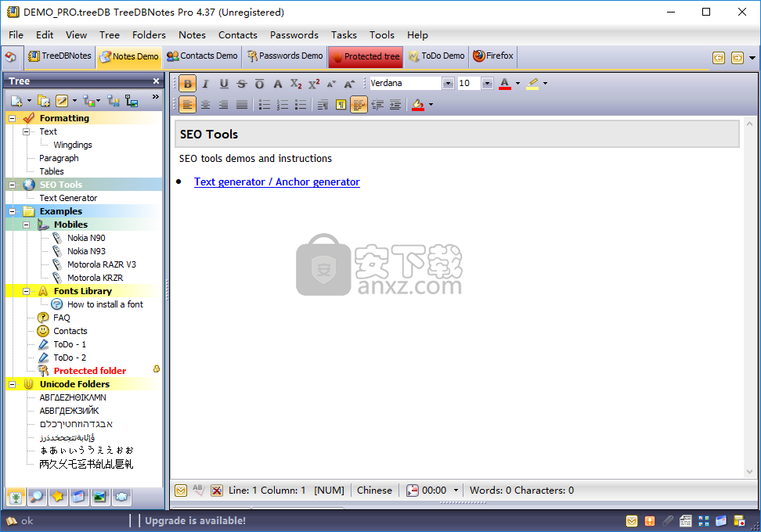The image size is (761, 532).
Task: Toggle show paragraph marks
Action: [341, 105]
